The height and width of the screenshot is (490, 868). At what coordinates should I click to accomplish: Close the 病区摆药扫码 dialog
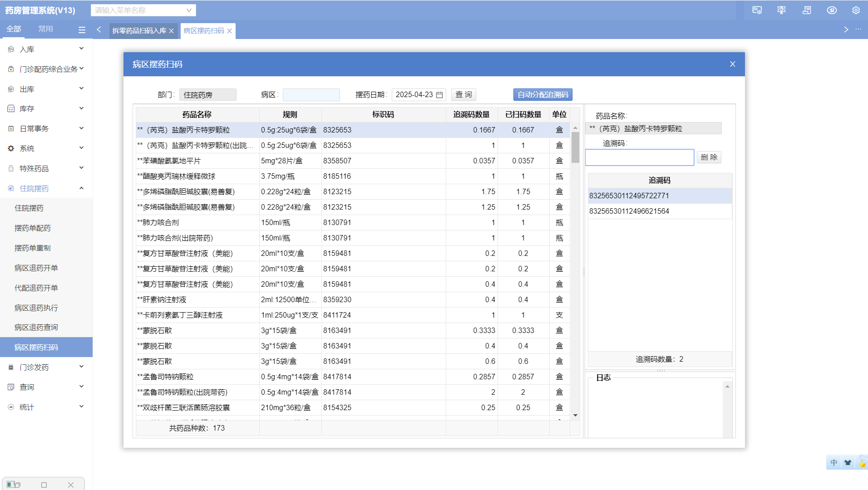732,64
